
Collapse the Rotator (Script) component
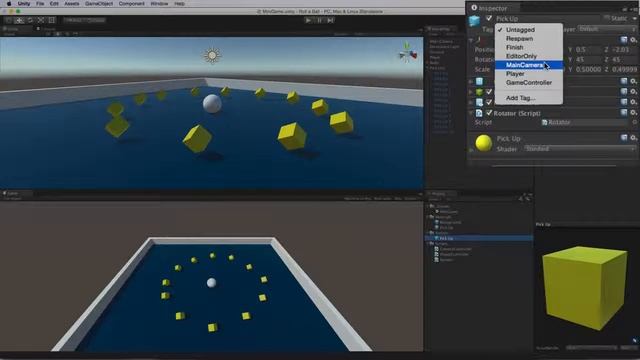click(471, 113)
